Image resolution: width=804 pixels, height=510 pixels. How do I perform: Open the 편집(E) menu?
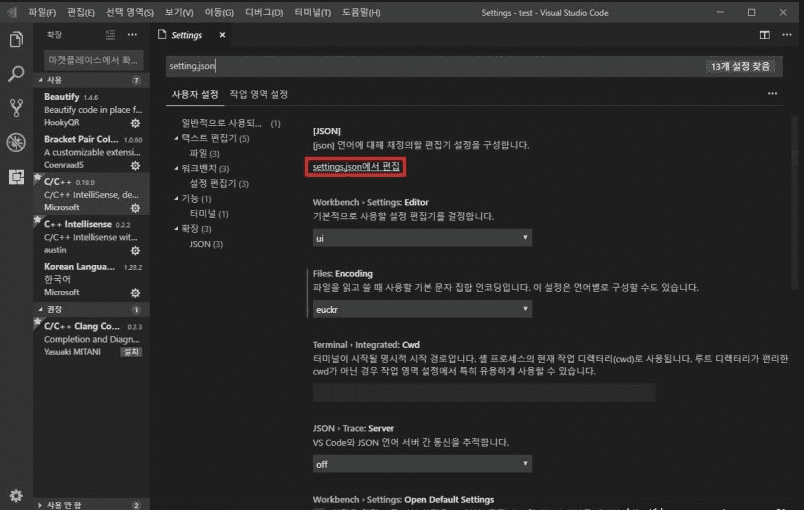click(x=81, y=12)
